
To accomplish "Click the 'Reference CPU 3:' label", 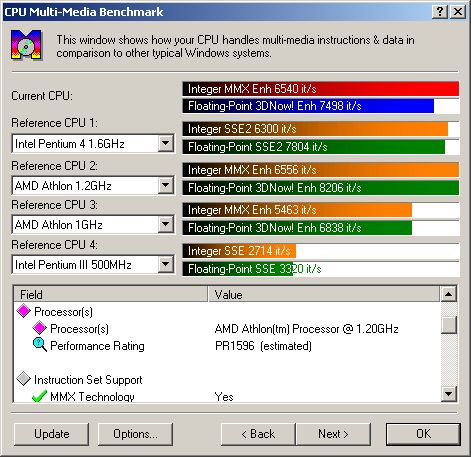I will pos(55,205).
